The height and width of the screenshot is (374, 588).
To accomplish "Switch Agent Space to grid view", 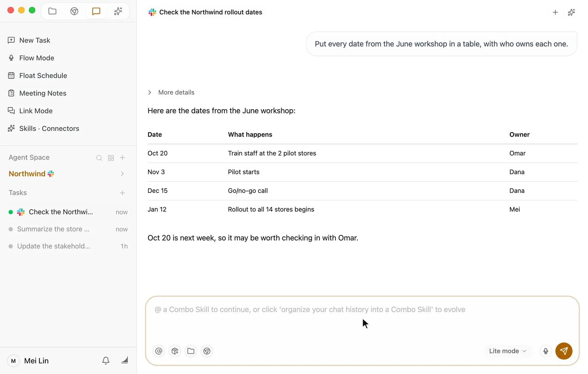I will pos(111,158).
